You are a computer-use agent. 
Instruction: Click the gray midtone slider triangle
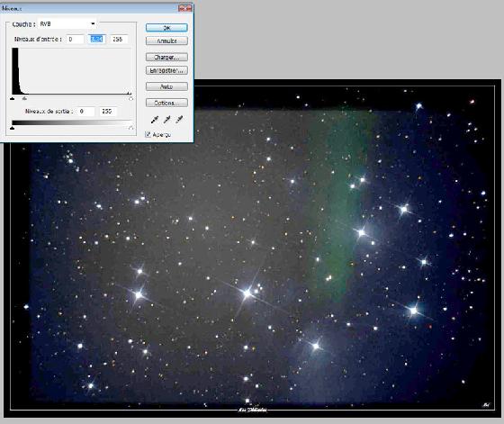point(25,99)
